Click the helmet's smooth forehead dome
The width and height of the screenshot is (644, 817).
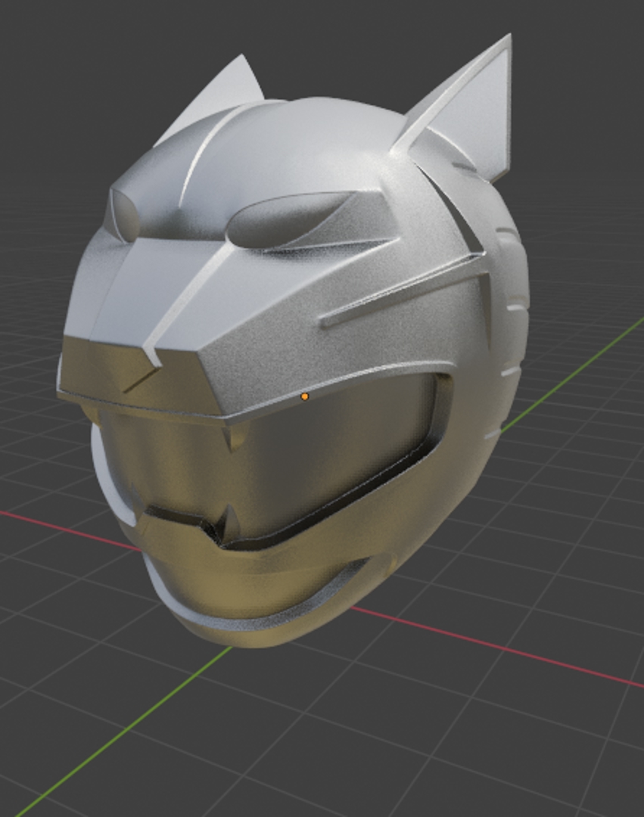[318, 144]
